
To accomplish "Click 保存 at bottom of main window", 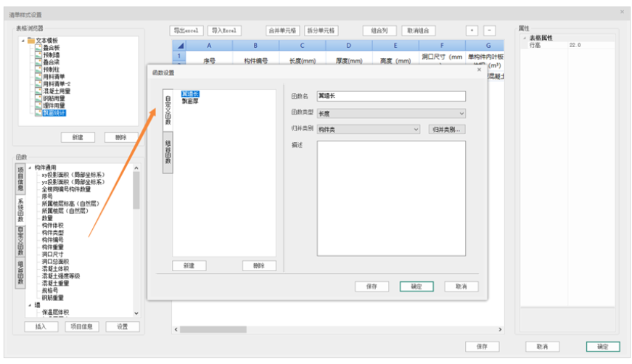I will coord(483,347).
